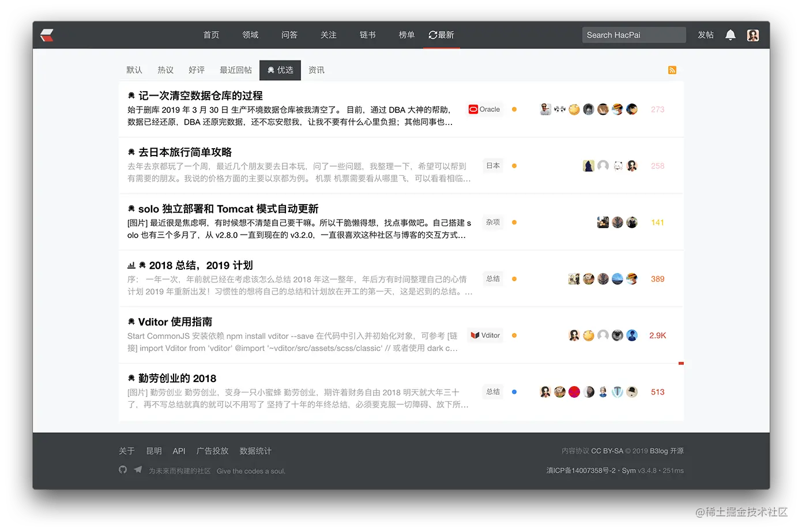Click the 141 view count

657,222
